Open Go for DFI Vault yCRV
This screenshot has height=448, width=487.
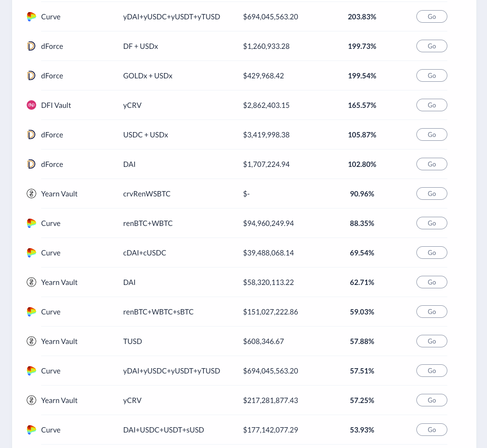pos(432,105)
